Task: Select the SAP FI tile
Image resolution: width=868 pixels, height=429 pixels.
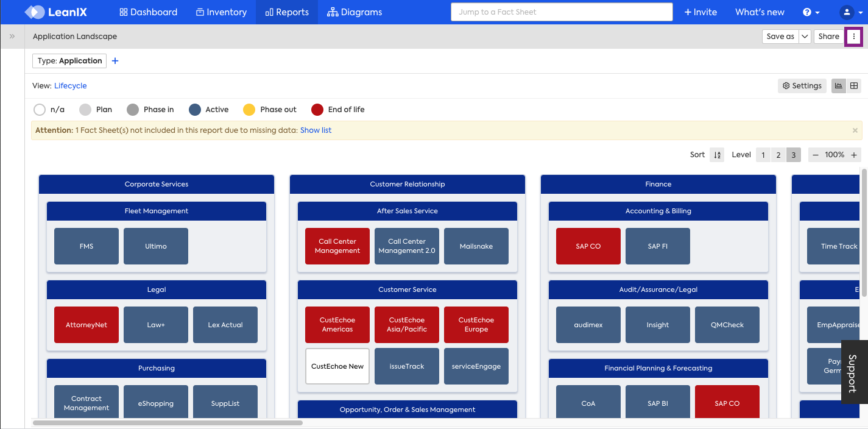Action: click(x=658, y=246)
